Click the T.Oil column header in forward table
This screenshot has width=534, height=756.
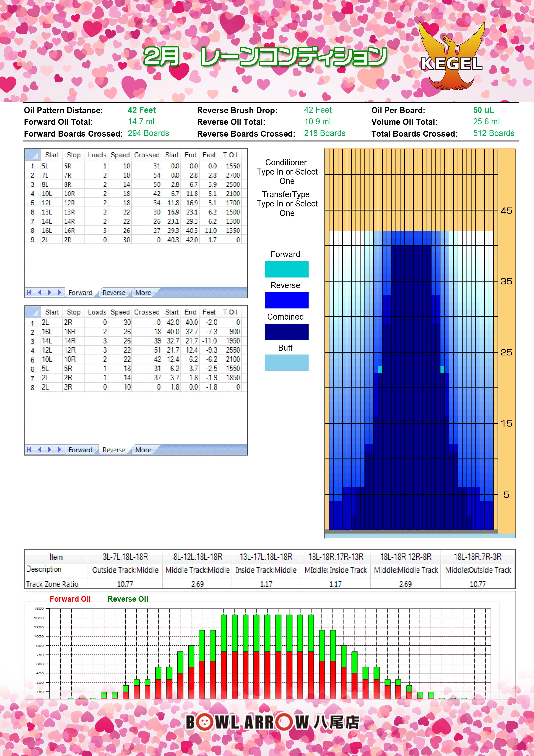pos(230,155)
